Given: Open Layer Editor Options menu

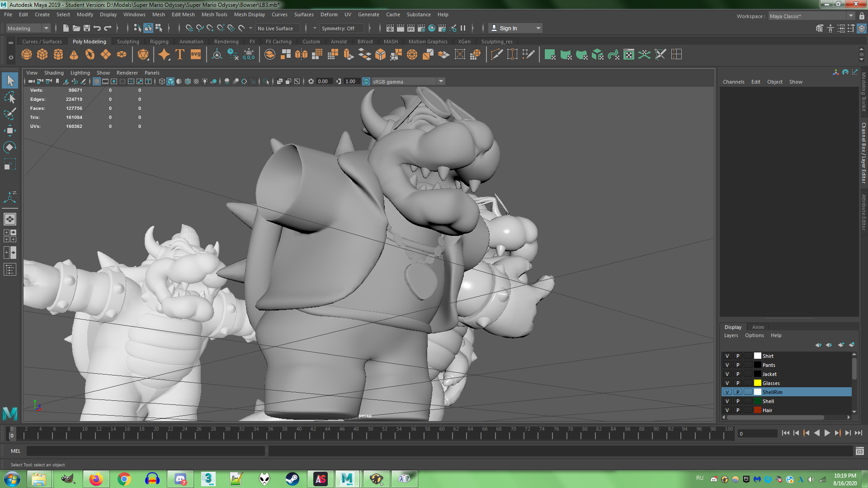Looking at the screenshot, I should [x=755, y=335].
